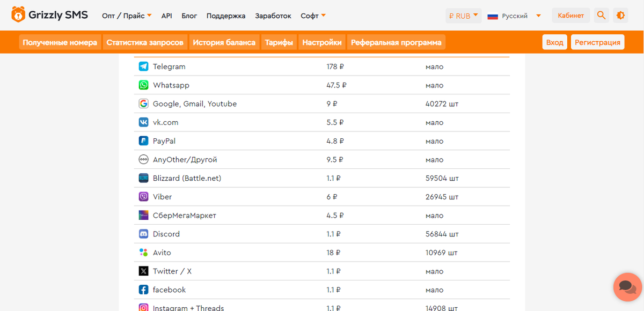Click the Кабинет button
The width and height of the screenshot is (644, 311).
coord(570,16)
